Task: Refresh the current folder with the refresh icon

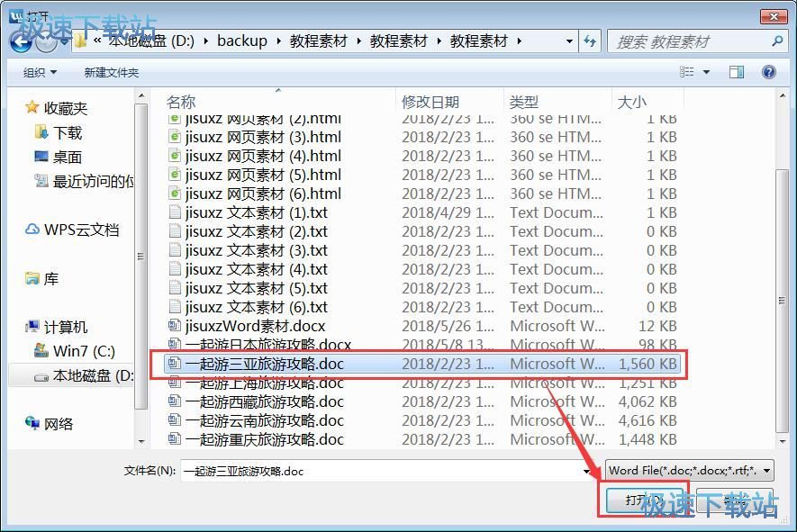Action: point(589,40)
